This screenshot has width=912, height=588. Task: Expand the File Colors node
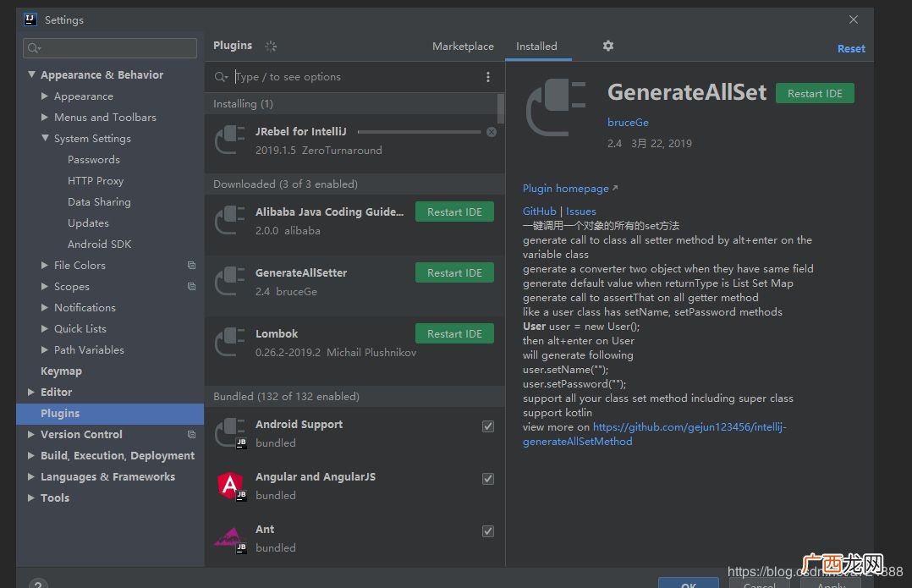45,265
